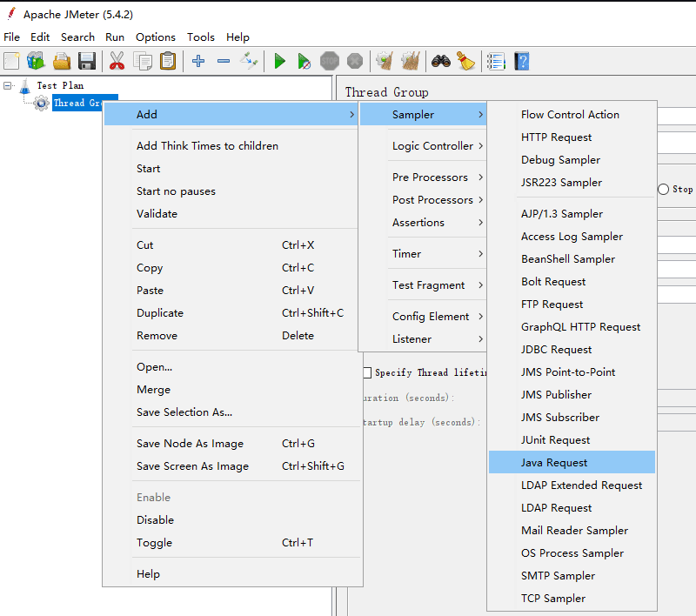This screenshot has width=696, height=616.
Task: Click the Reset Search brush icon
Action: point(465,61)
